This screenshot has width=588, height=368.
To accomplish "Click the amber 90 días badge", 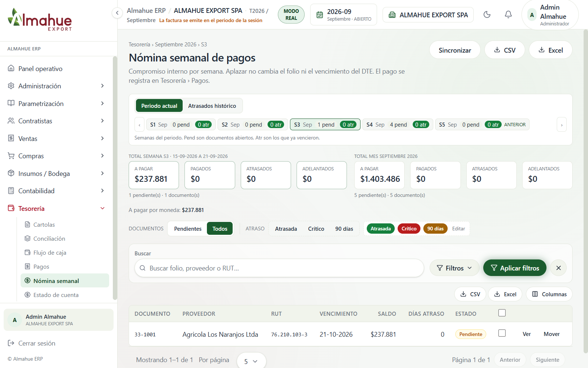I will point(435,229).
